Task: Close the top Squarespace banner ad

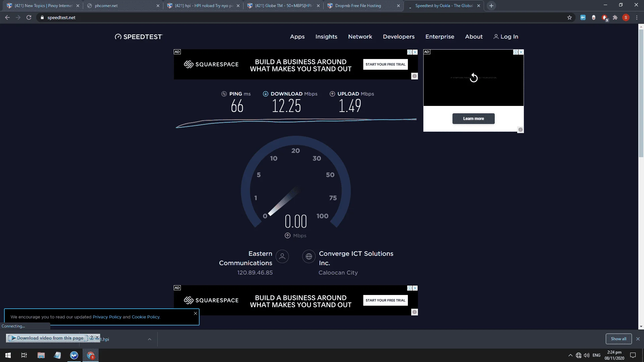Action: click(415, 52)
